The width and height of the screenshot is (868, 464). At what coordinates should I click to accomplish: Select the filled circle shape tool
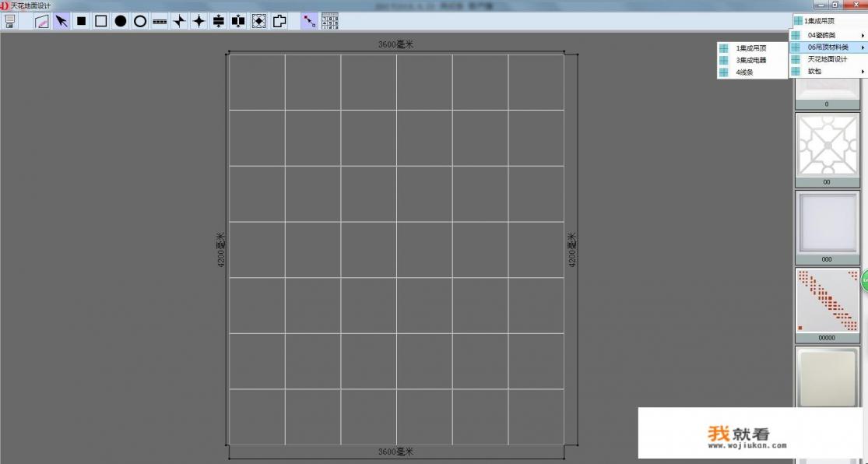[121, 21]
